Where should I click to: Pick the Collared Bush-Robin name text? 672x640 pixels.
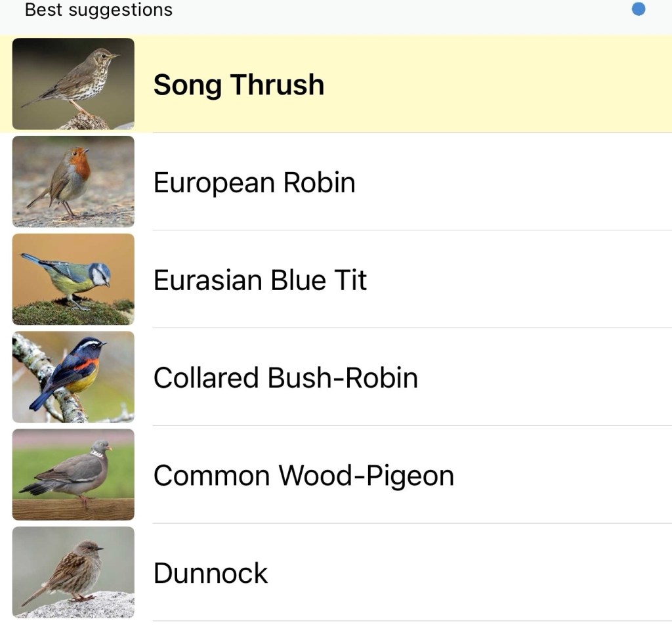click(x=285, y=378)
